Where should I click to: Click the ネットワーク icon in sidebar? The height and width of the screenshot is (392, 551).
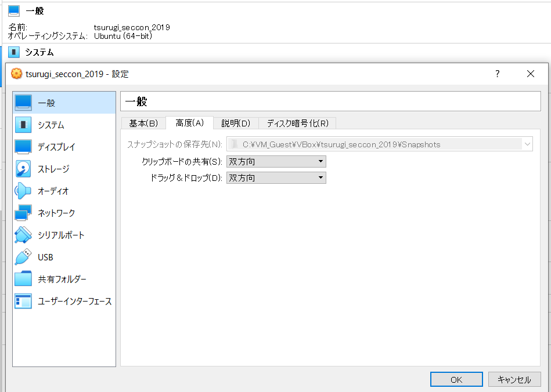[23, 213]
